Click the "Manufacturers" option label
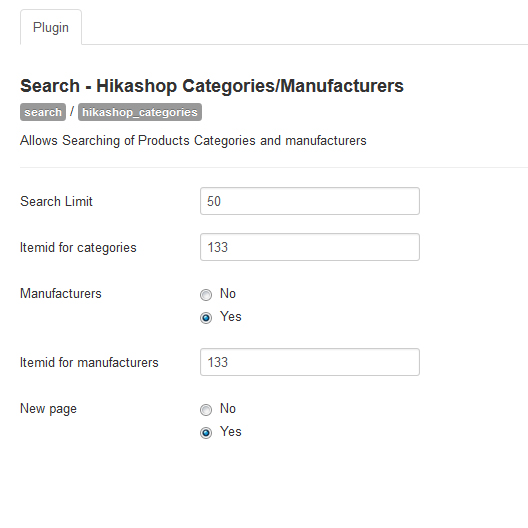 pyautogui.click(x=61, y=293)
